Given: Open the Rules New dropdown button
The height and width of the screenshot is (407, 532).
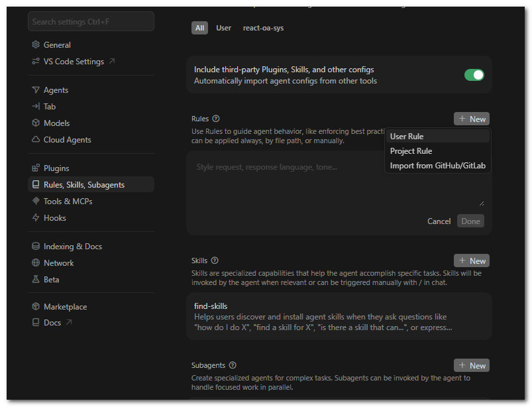Looking at the screenshot, I should coord(472,119).
